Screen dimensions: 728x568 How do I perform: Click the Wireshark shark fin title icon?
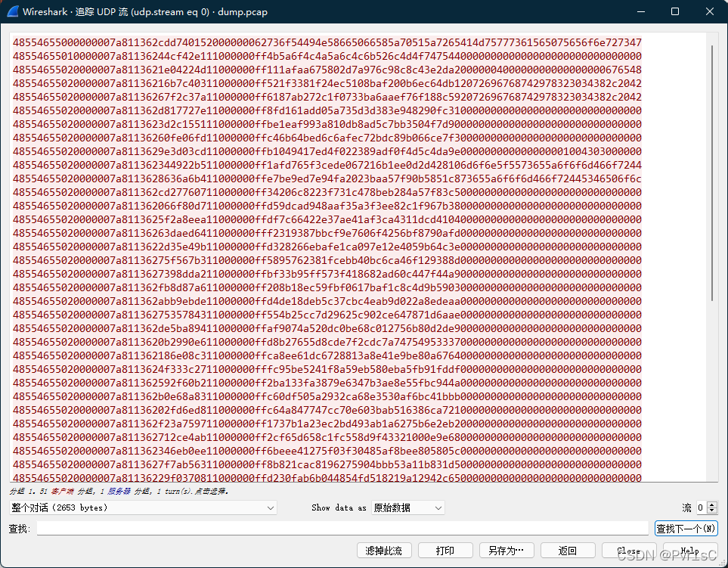click(x=13, y=11)
